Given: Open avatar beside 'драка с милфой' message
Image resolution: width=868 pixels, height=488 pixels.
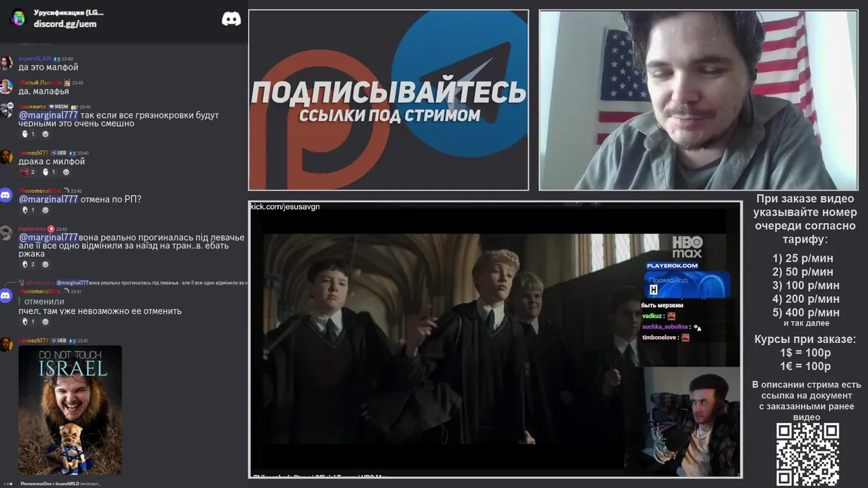Looking at the screenshot, I should coord(6,157).
